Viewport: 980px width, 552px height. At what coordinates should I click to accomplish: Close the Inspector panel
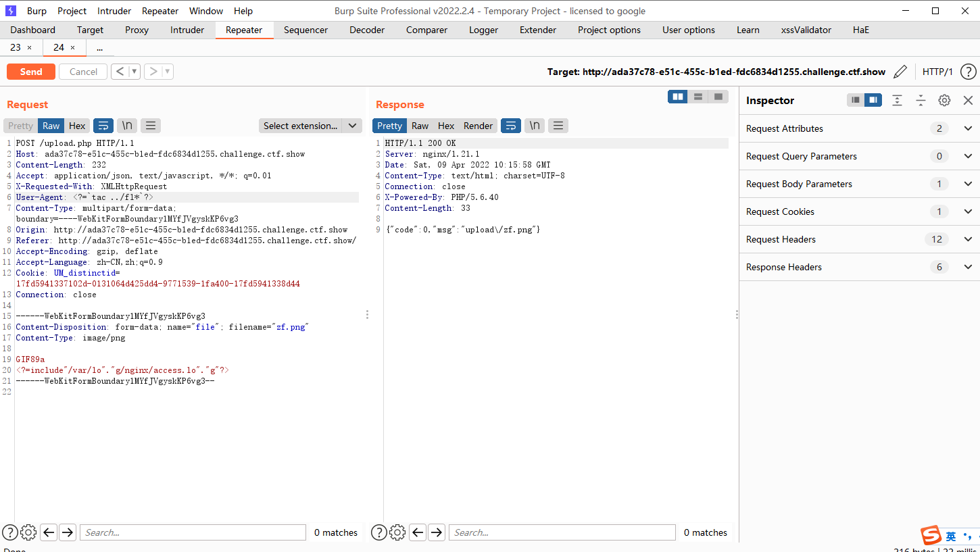(x=968, y=100)
